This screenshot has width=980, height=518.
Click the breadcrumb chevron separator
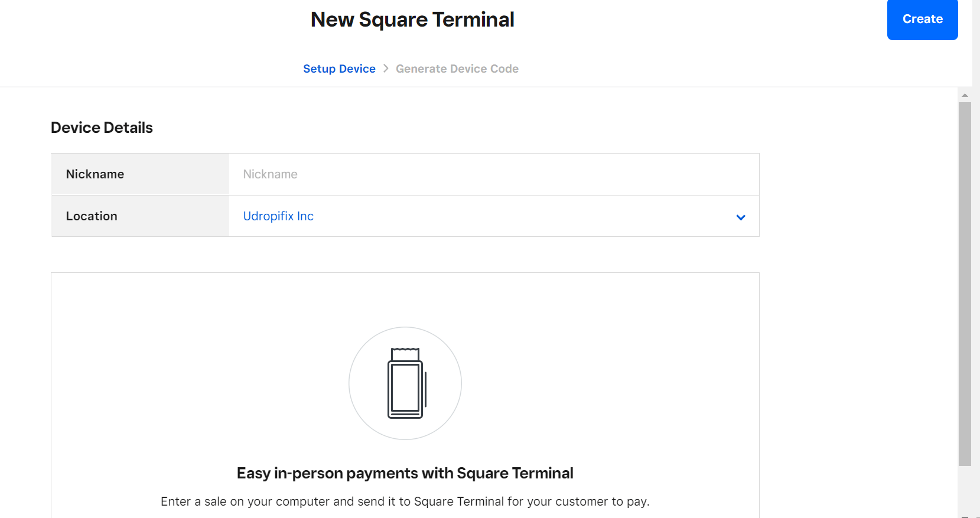[385, 69]
